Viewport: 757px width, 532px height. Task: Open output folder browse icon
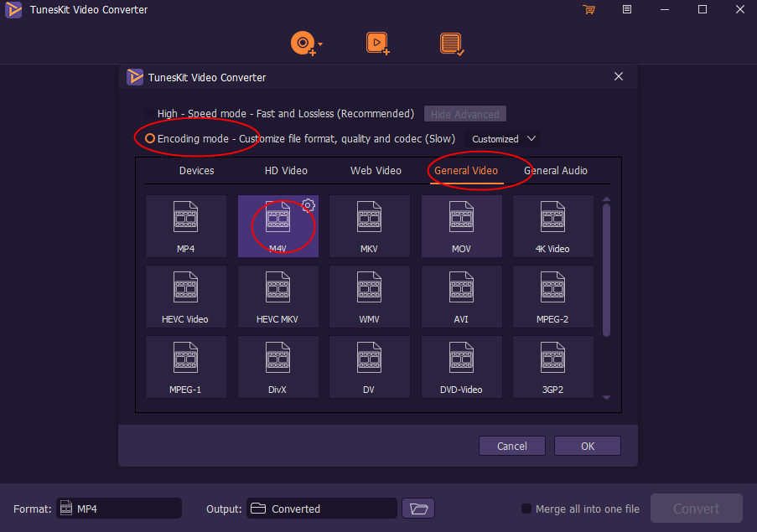coord(418,509)
